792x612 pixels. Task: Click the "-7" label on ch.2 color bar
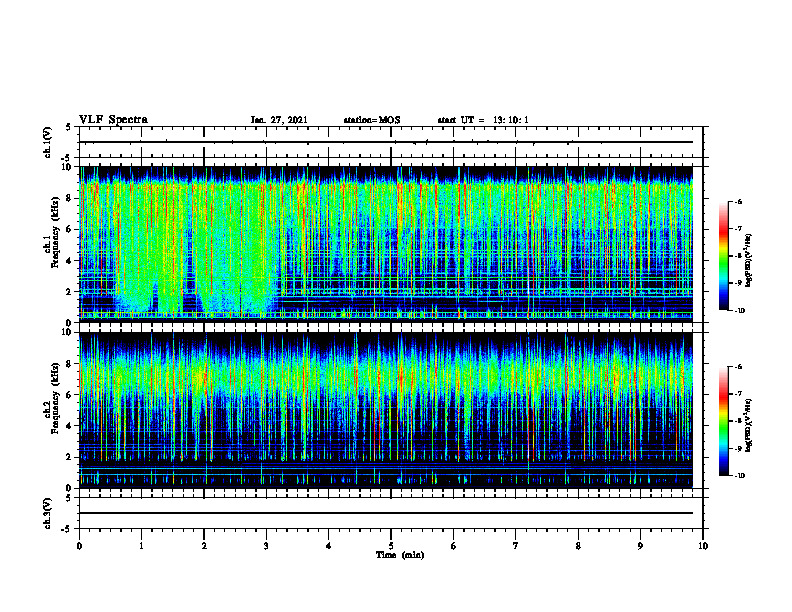(x=738, y=394)
